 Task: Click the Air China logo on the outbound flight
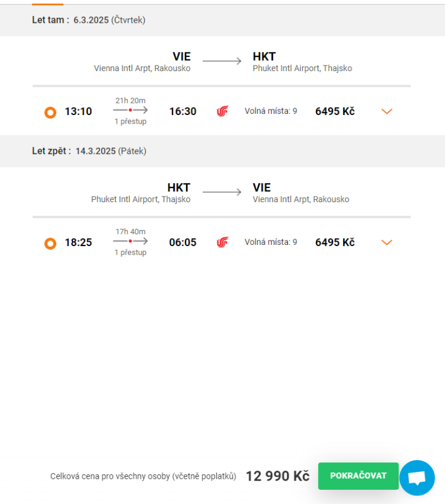click(222, 111)
